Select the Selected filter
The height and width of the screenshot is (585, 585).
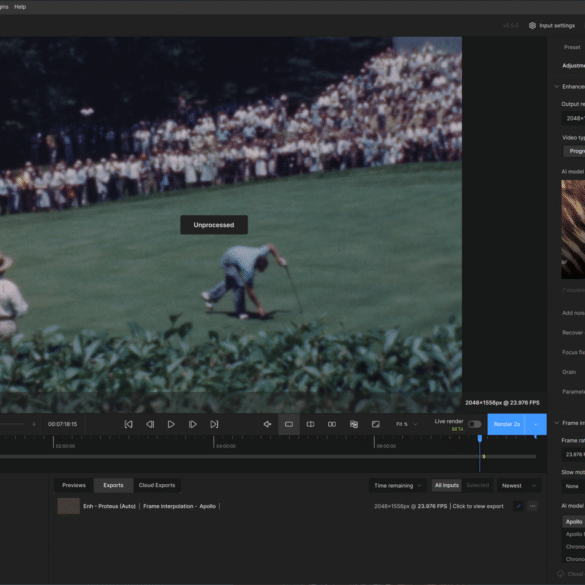478,485
